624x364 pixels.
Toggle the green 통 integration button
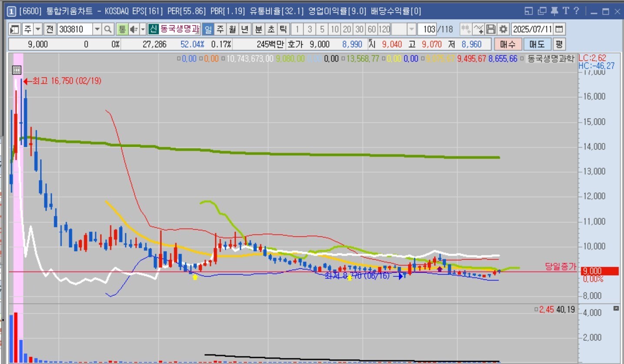[x=122, y=30]
